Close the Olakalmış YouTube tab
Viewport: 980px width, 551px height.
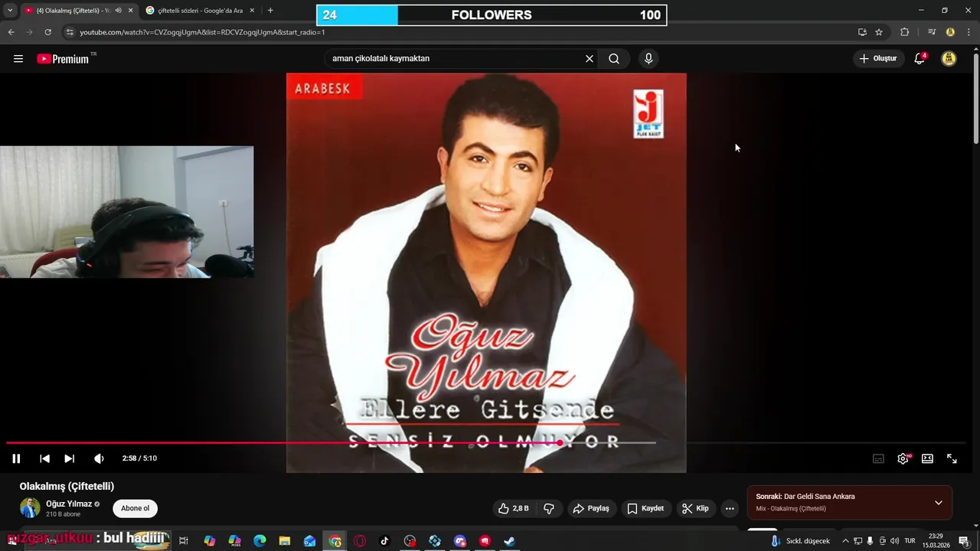(x=130, y=11)
